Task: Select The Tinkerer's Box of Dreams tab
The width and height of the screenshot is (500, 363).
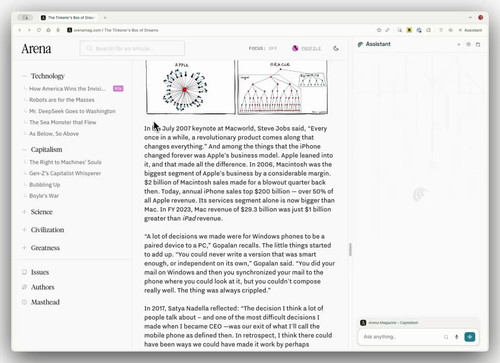Action: 68,17
